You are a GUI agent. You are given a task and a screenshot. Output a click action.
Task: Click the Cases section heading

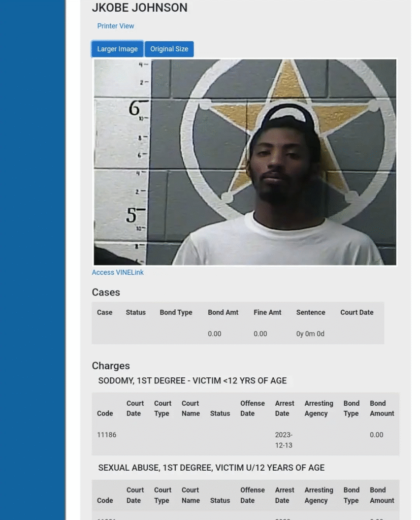(106, 292)
